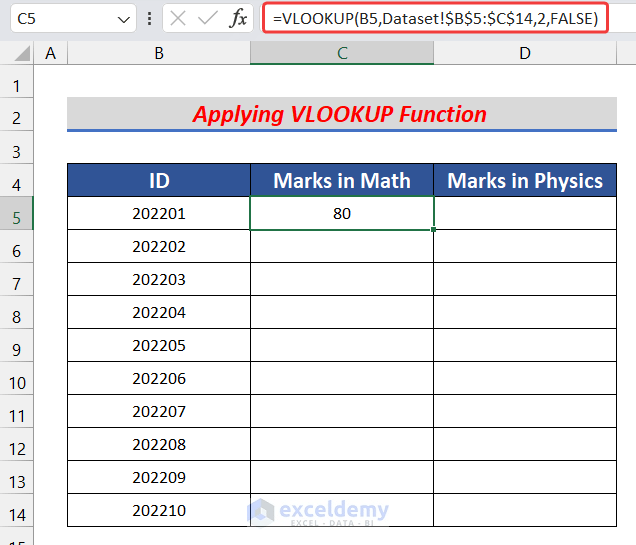Select Marks in Physics cell for 202204
The height and width of the screenshot is (545, 636).
pos(525,312)
